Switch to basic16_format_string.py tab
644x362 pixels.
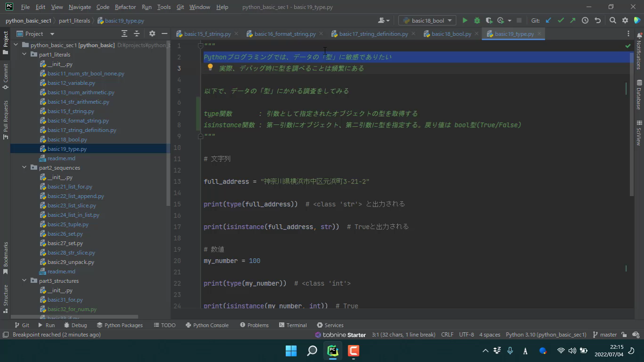[285, 34]
